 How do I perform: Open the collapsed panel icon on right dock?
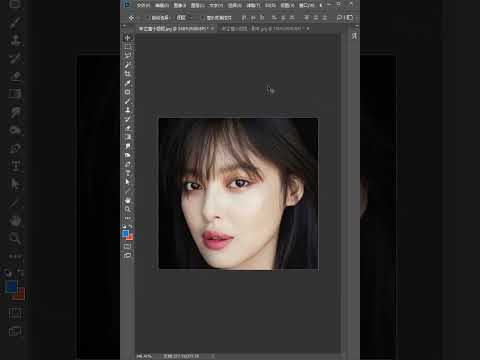[x=354, y=36]
